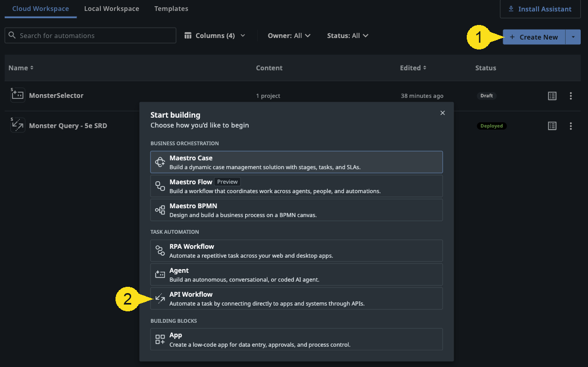The width and height of the screenshot is (588, 367).
Task: Click the '38 minutes ago' edited cell
Action: click(x=422, y=96)
